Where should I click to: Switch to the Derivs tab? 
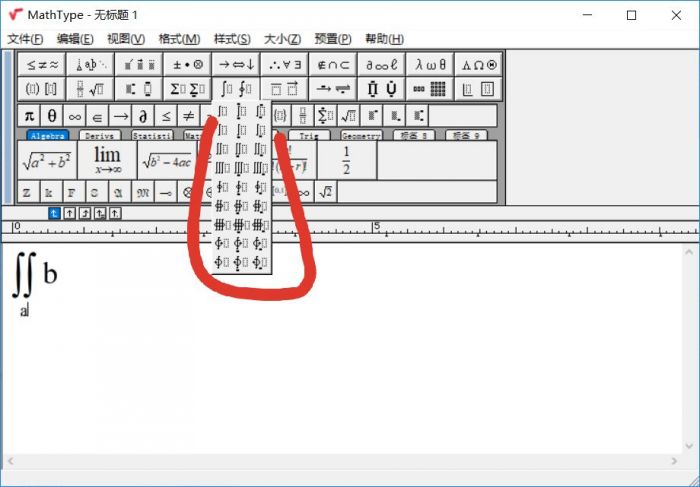pyautogui.click(x=99, y=135)
